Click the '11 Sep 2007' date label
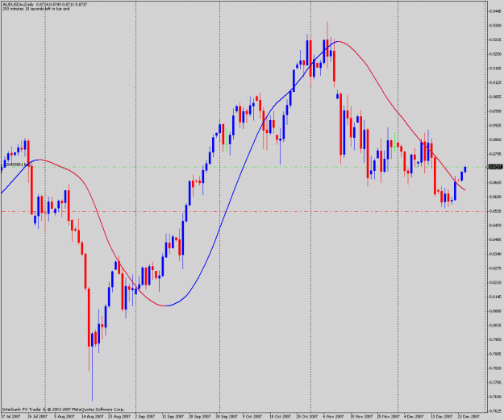 173,417
